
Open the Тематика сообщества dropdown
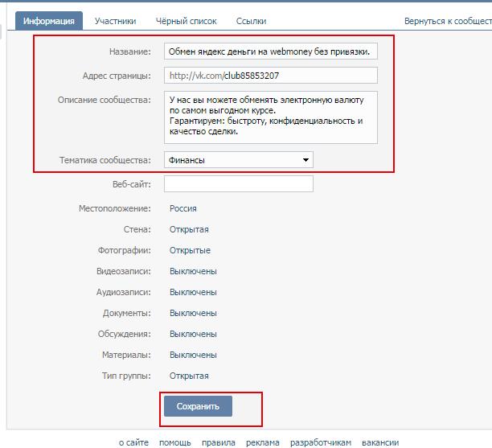(x=239, y=160)
